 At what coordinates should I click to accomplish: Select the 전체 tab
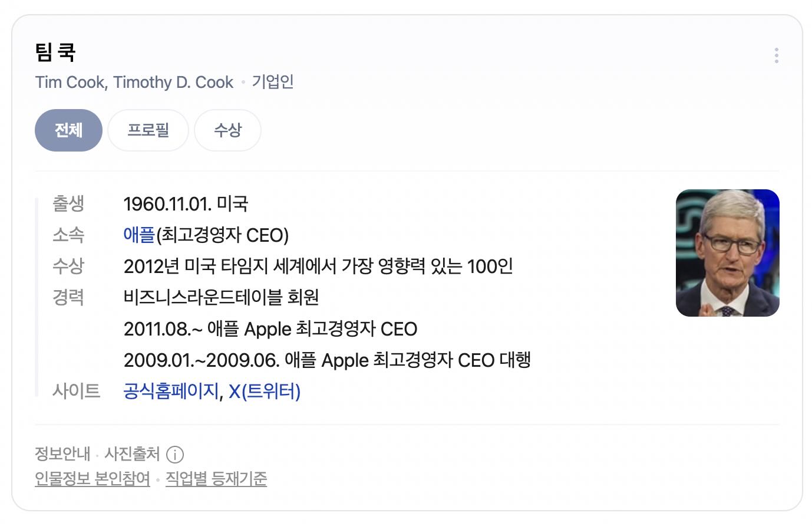[68, 130]
